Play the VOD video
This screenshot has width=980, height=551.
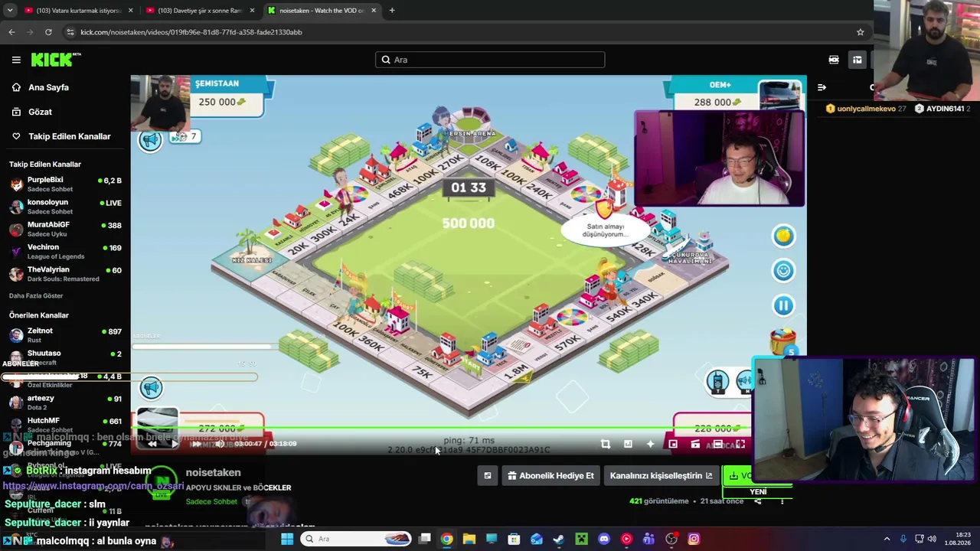click(175, 444)
